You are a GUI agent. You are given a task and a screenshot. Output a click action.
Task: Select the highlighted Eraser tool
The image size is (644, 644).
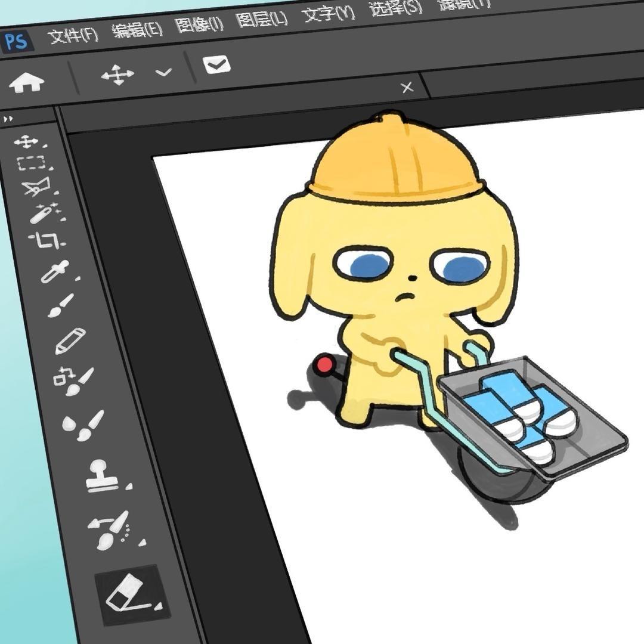128,593
